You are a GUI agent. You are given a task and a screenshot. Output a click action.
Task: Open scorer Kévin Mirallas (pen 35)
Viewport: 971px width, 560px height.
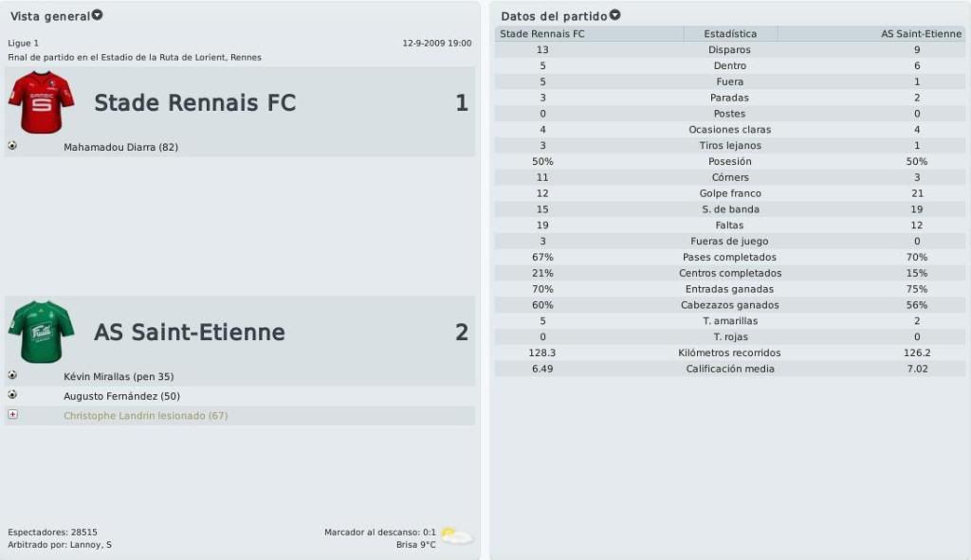pyautogui.click(x=119, y=377)
